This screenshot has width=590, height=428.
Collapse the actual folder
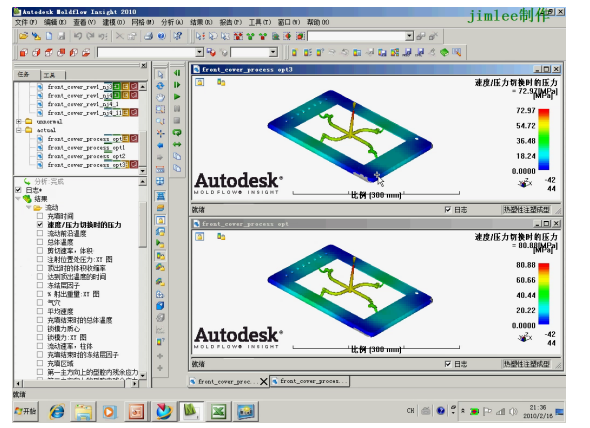18,130
